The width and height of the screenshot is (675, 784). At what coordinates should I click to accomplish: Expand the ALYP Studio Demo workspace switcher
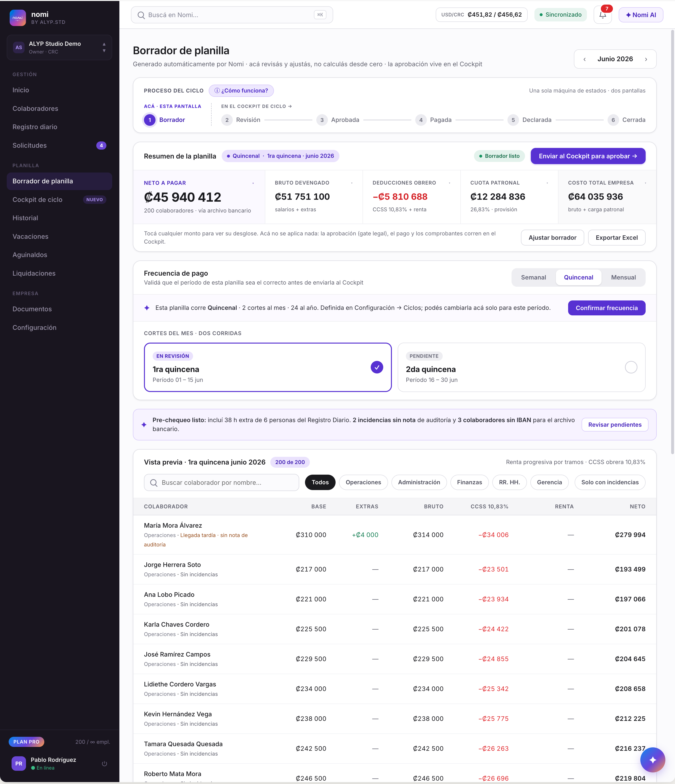coord(59,47)
